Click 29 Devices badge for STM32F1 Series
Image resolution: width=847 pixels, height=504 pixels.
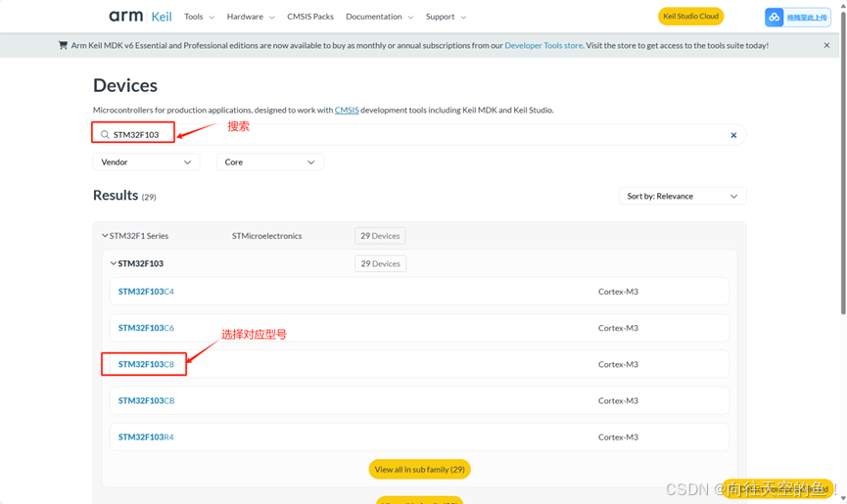tap(380, 236)
